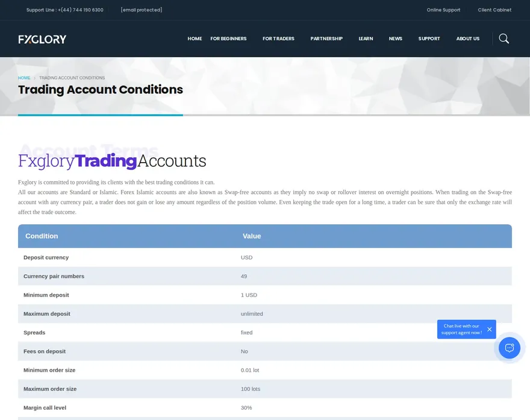Open the FOR BEGINNERS menu

(x=228, y=39)
